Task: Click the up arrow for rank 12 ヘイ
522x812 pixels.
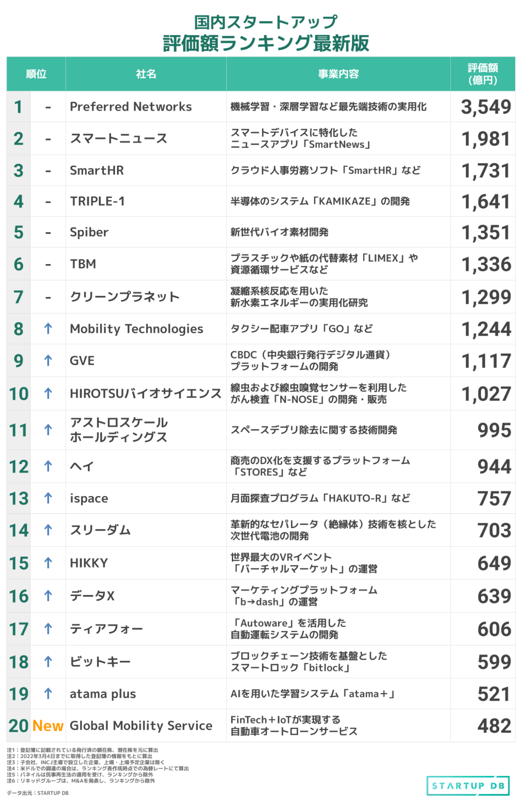Action: (48, 466)
